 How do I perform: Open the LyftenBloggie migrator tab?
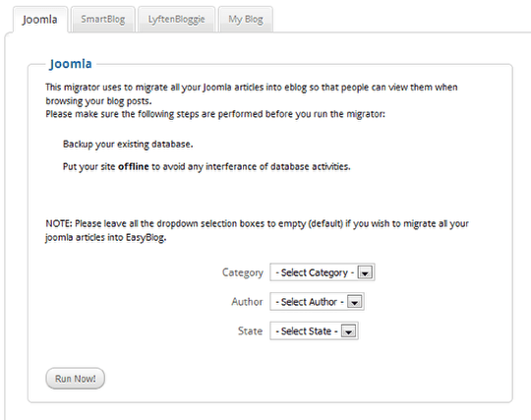point(176,20)
